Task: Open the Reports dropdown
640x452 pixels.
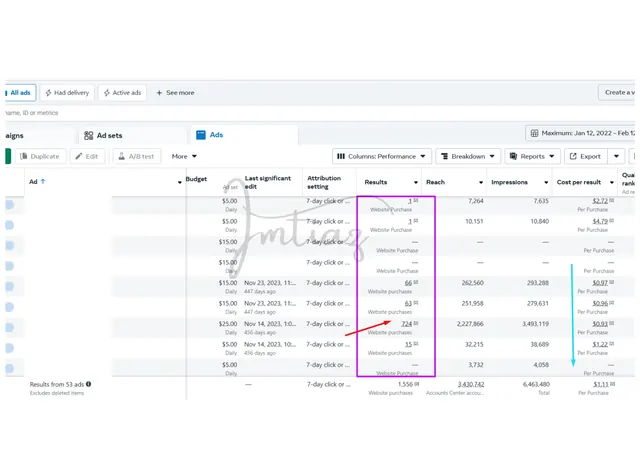Action: click(x=532, y=156)
